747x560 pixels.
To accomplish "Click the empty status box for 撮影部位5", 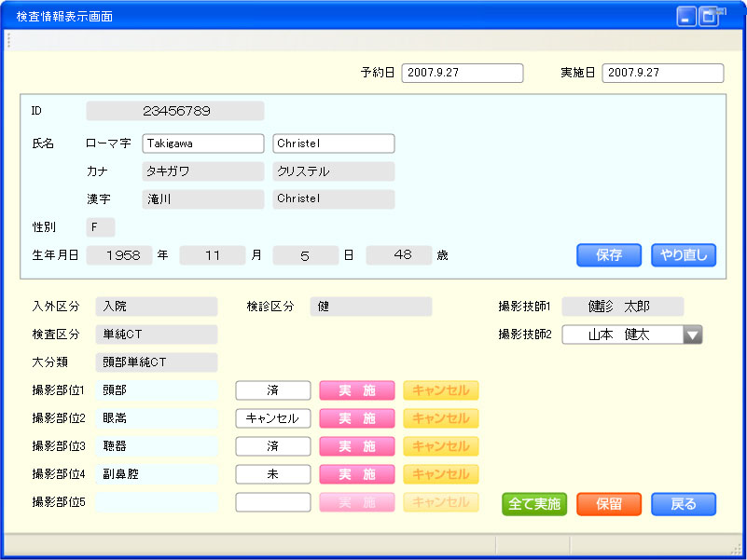I will tap(273, 502).
